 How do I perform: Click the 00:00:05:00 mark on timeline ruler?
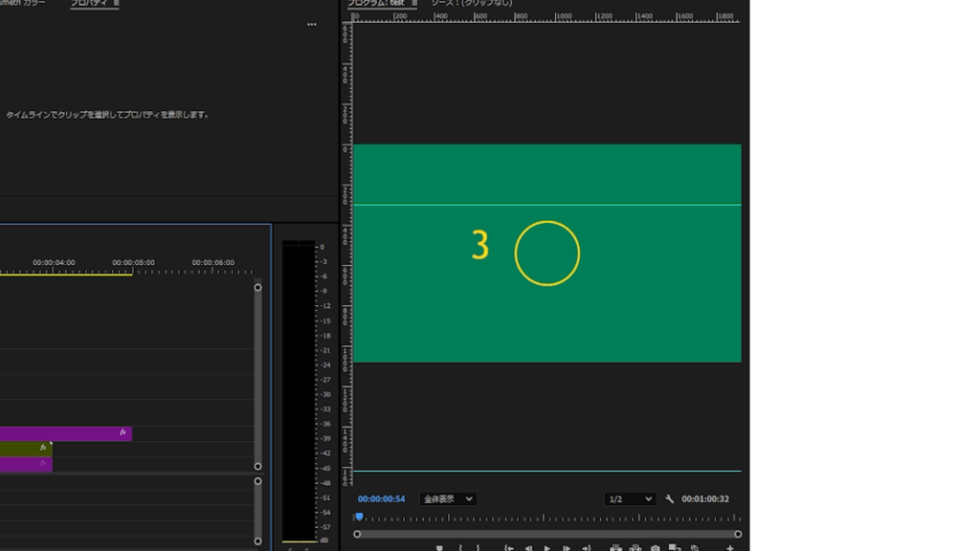[133, 262]
